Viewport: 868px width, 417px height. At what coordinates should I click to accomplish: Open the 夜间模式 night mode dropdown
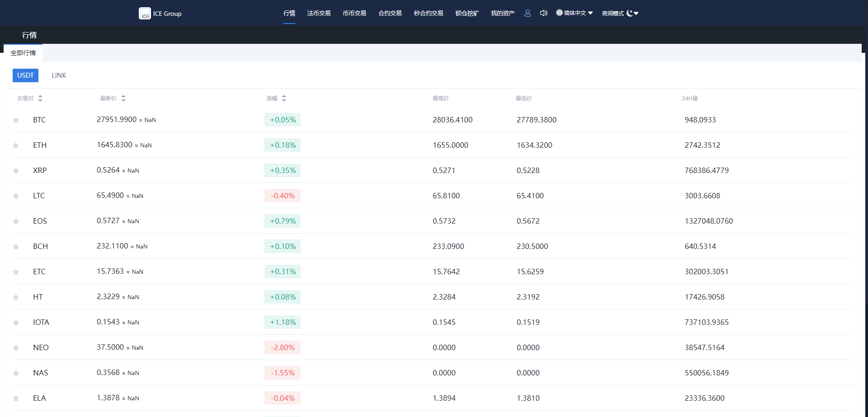(x=620, y=13)
